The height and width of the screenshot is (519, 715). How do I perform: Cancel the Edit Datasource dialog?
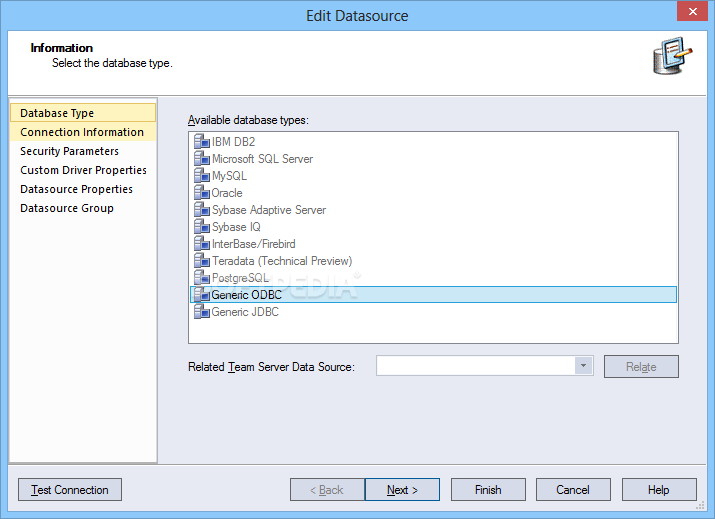coord(573,489)
